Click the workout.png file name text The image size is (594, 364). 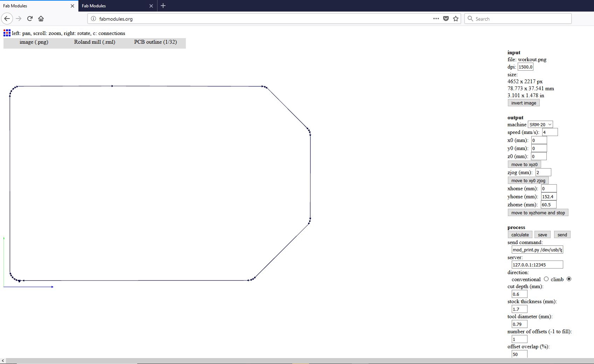pyautogui.click(x=532, y=59)
